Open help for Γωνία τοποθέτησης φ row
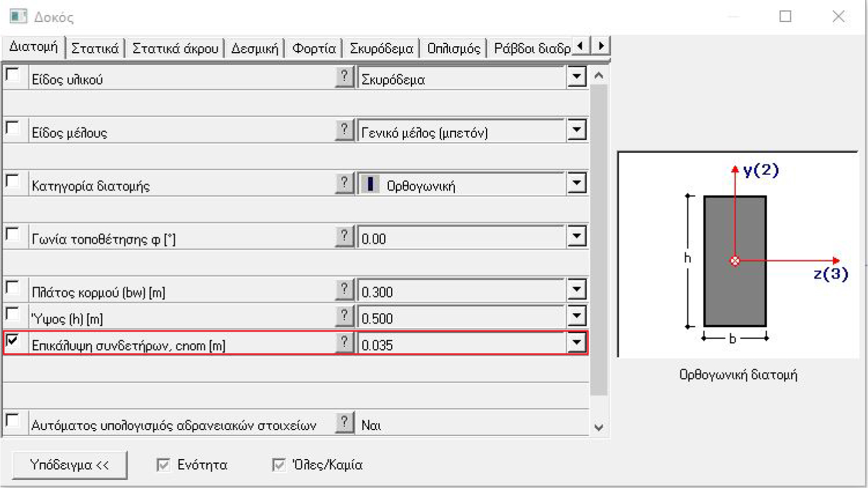The width and height of the screenshot is (868, 488). (x=344, y=236)
